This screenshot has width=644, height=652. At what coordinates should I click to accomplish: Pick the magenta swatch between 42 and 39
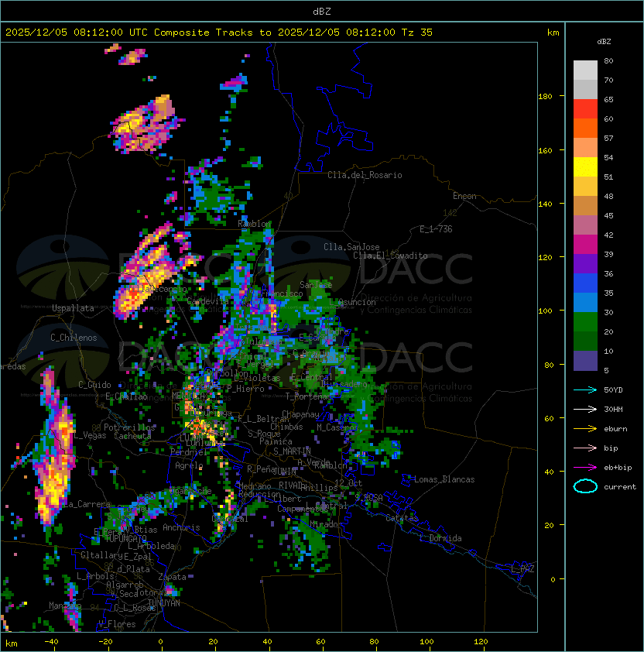pos(585,245)
